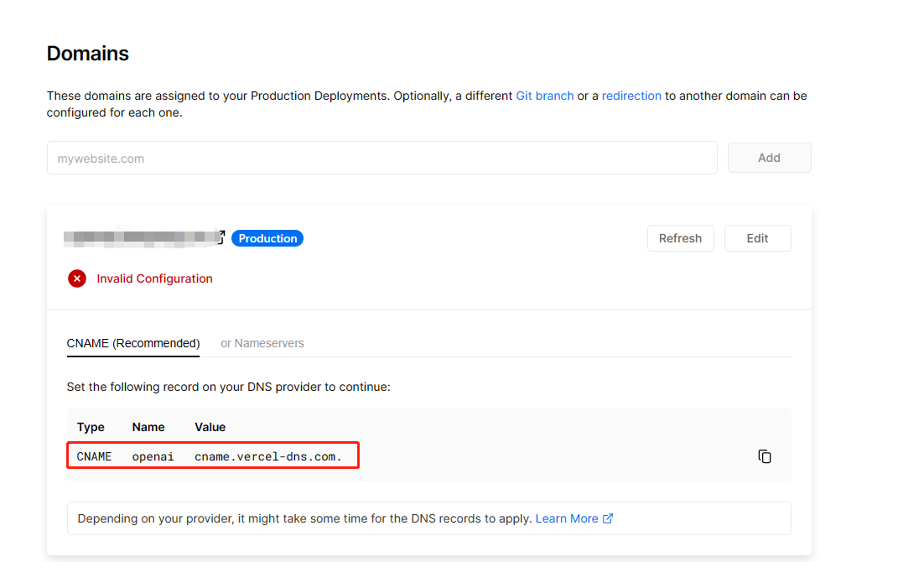Click the blue Production badge
924x562 pixels.
pyautogui.click(x=267, y=238)
